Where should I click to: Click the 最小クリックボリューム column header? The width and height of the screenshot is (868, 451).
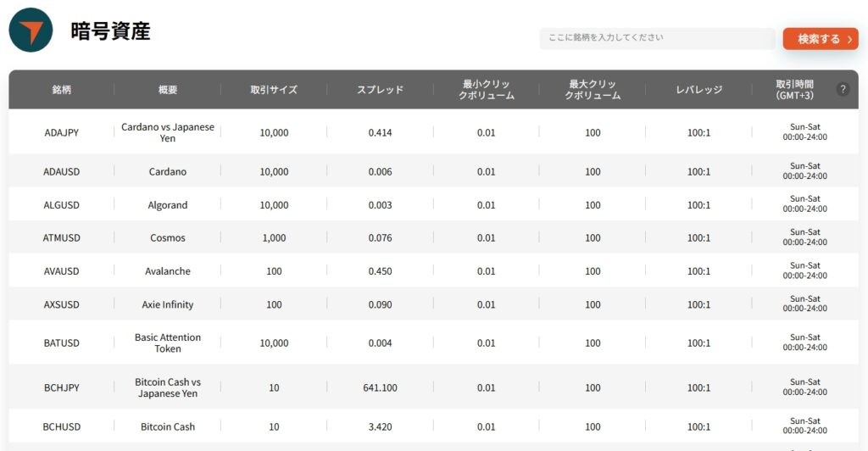click(486, 90)
